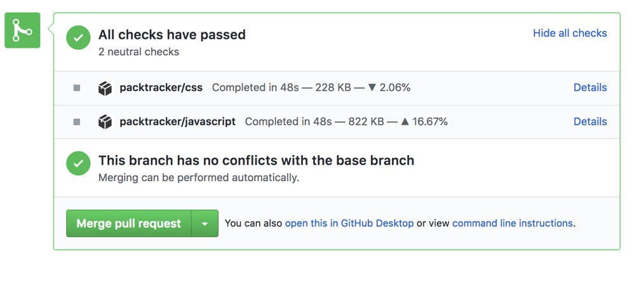Screen dimensions: 644x286
Task: Click the up triangle next to 16.67%
Action: [x=405, y=121]
